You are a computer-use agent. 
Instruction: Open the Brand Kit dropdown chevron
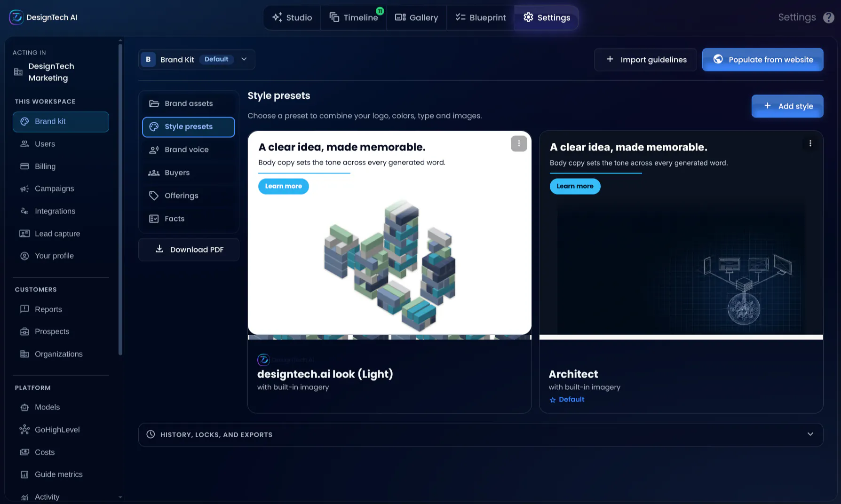point(244,59)
